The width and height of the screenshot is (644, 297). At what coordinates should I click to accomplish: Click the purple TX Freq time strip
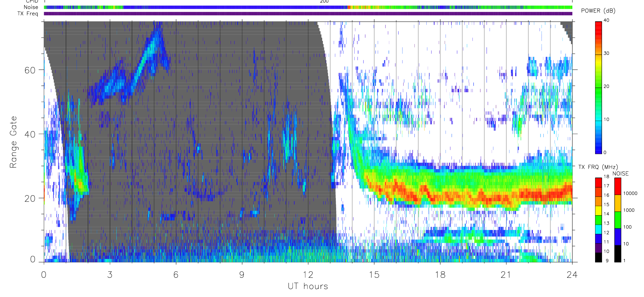pos(308,14)
